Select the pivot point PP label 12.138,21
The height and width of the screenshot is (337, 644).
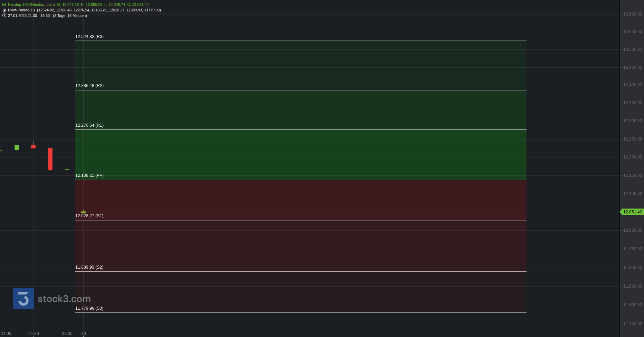[90, 175]
